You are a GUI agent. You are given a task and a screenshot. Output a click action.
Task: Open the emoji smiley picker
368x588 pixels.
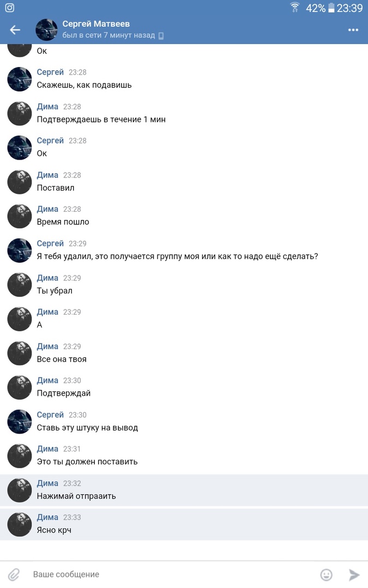coord(326,574)
